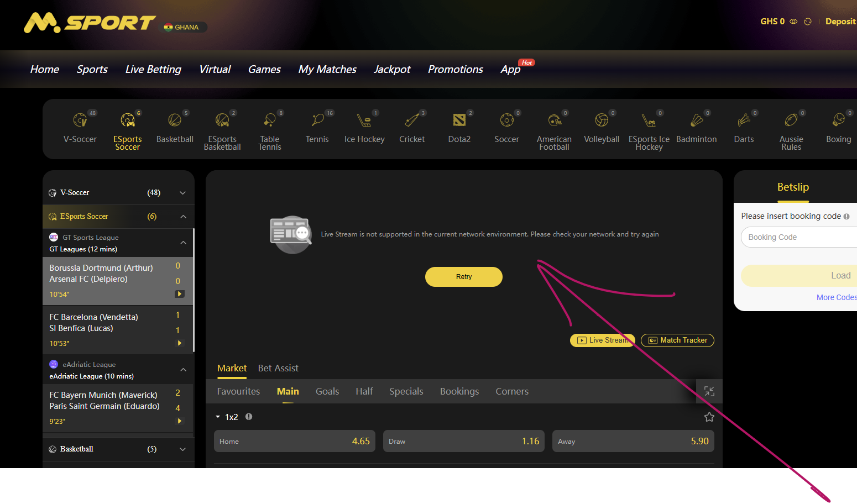857x504 pixels.
Task: Switch to the Goals market tab
Action: [327, 391]
